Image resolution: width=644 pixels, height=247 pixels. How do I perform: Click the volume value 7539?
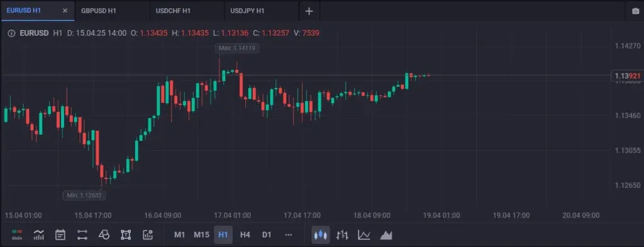click(311, 33)
